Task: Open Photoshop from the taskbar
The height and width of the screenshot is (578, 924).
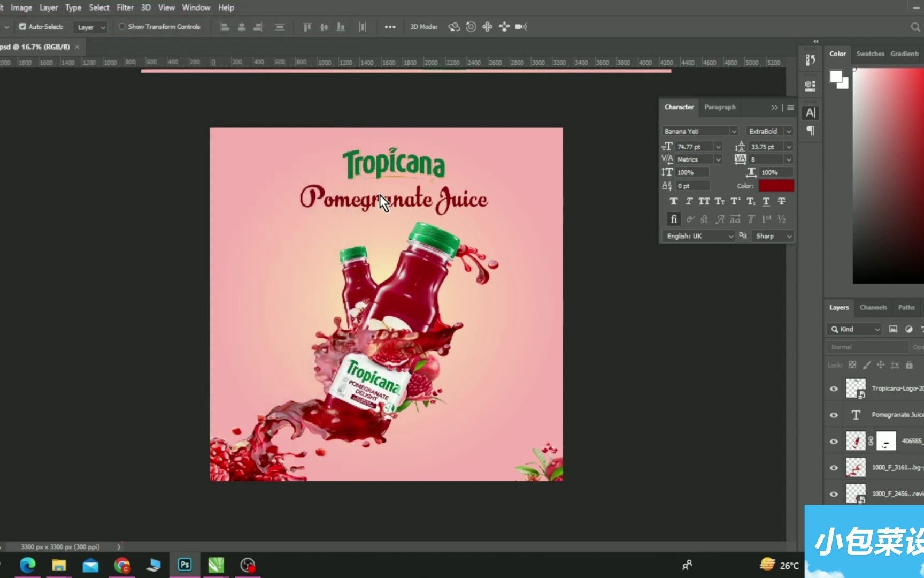Action: 184,565
